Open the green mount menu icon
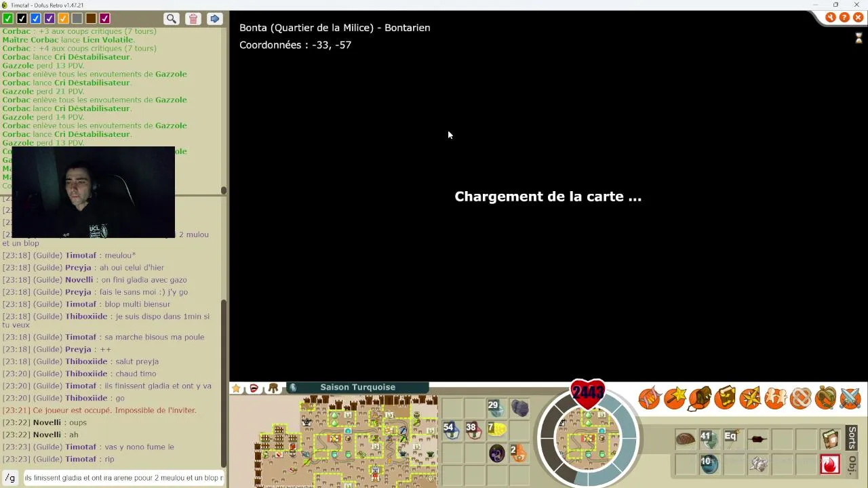The width and height of the screenshot is (868, 488). pyautogui.click(x=825, y=399)
